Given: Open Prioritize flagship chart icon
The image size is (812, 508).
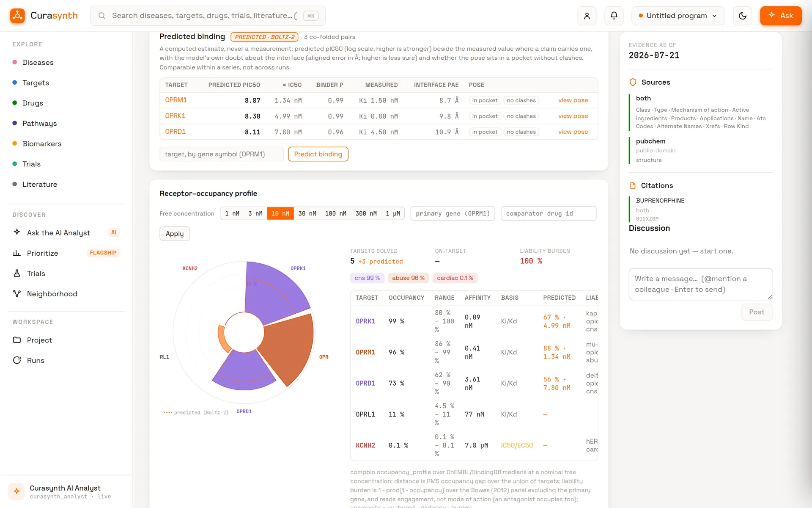Looking at the screenshot, I should click(17, 253).
